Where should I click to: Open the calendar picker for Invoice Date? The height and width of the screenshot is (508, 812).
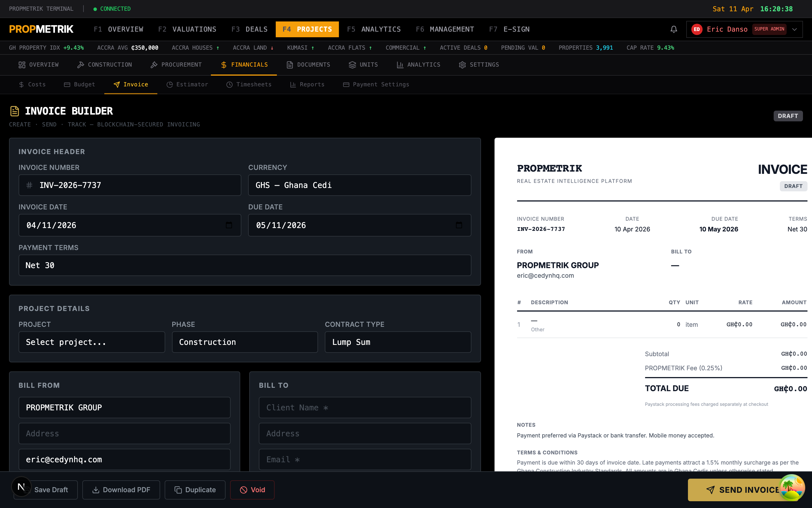click(229, 225)
